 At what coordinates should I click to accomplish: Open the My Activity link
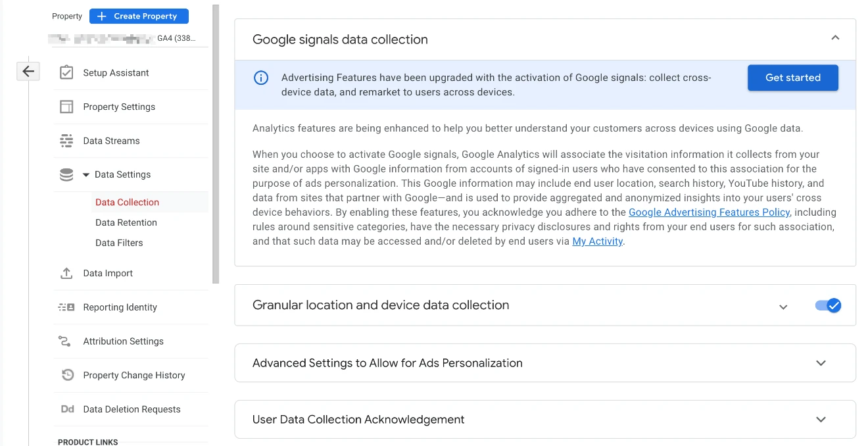(x=597, y=241)
